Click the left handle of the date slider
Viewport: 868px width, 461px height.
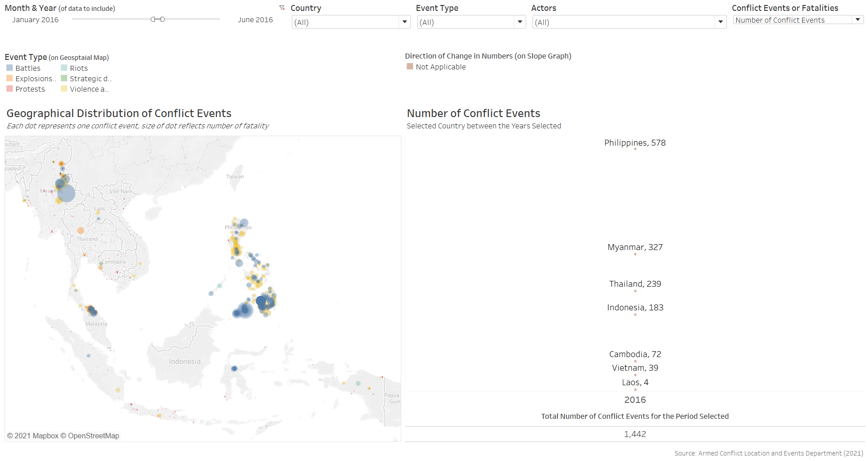[x=153, y=19]
